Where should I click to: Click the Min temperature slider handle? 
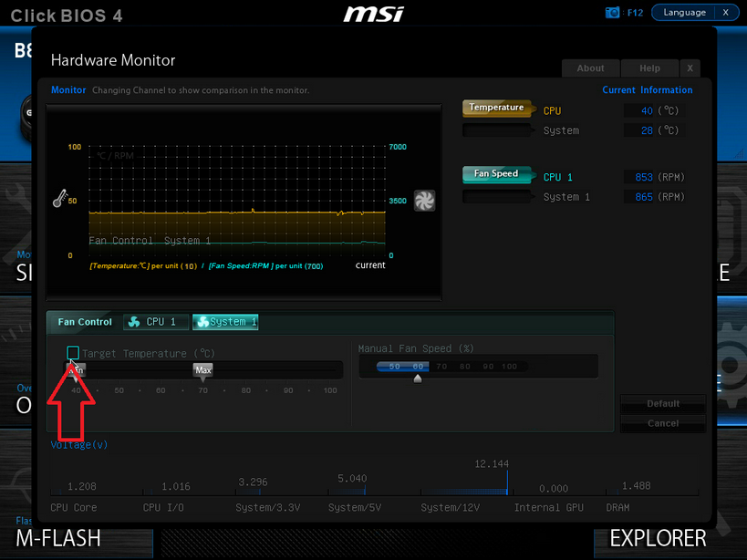coord(76,371)
